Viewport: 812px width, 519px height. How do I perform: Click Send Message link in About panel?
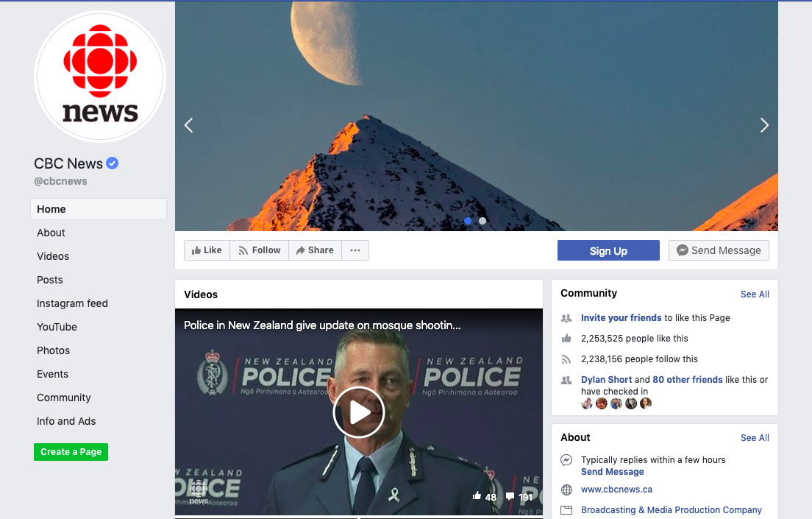(612, 472)
